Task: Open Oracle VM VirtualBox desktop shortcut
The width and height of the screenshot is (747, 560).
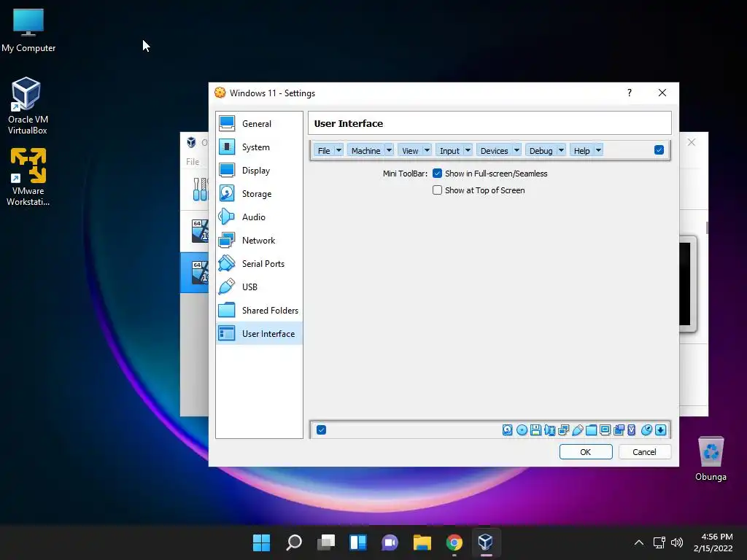Action: pos(27,106)
